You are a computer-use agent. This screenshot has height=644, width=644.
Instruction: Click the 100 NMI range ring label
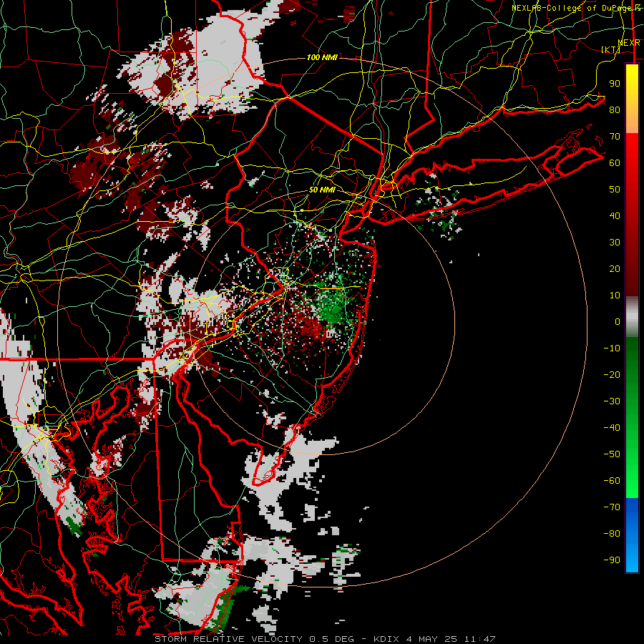pos(323,57)
